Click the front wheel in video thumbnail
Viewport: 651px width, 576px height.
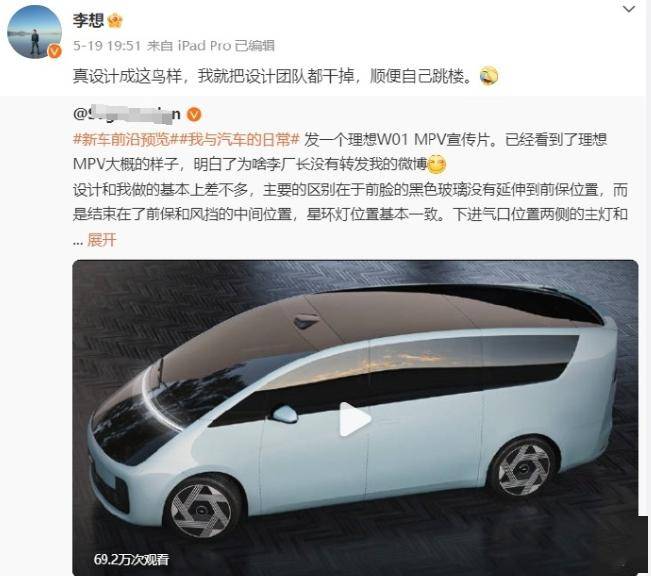click(x=201, y=510)
